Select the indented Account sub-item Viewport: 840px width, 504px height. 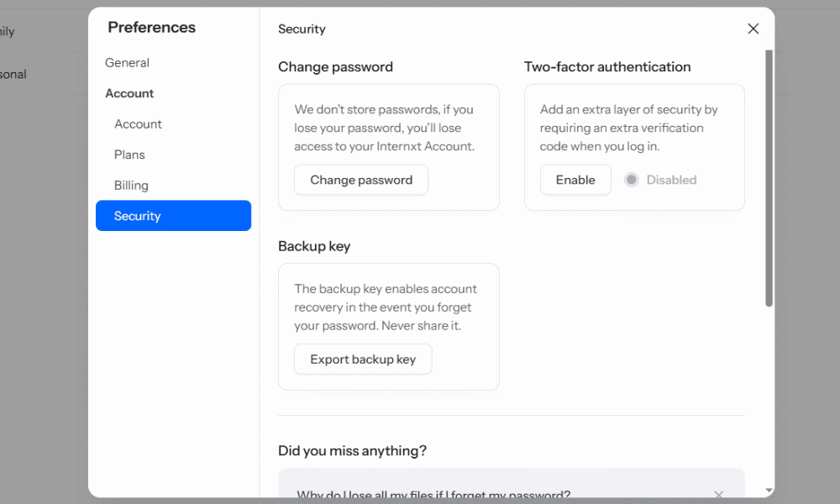click(138, 124)
